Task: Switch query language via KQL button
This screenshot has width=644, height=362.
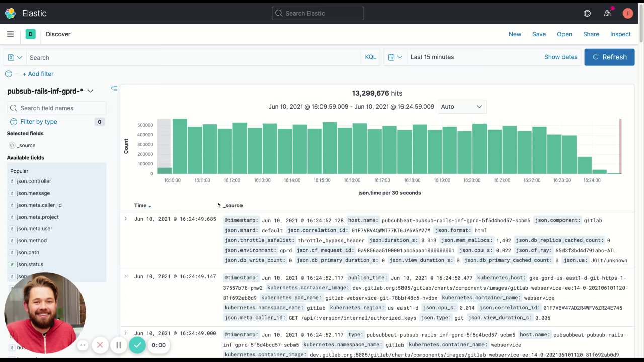Action: pyautogui.click(x=371, y=57)
